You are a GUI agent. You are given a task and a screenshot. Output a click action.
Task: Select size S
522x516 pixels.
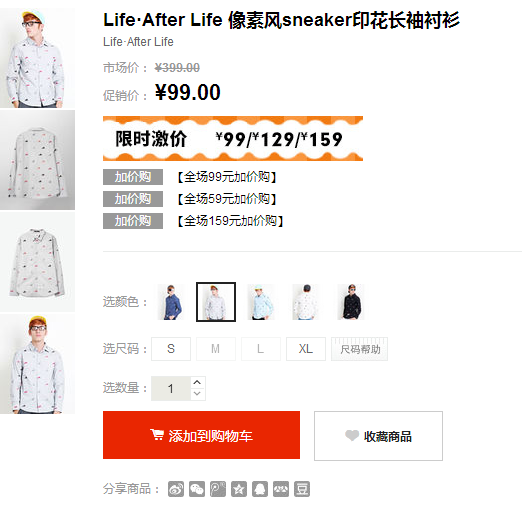(x=171, y=349)
